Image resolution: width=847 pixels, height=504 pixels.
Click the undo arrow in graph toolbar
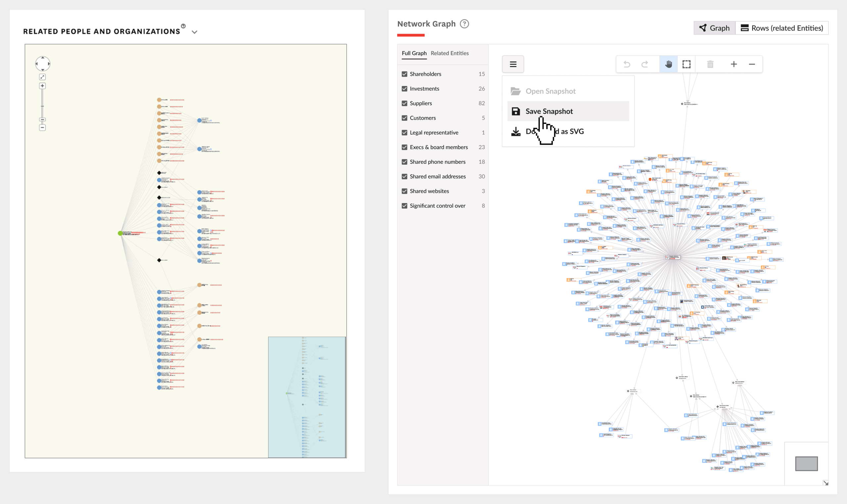pyautogui.click(x=627, y=64)
